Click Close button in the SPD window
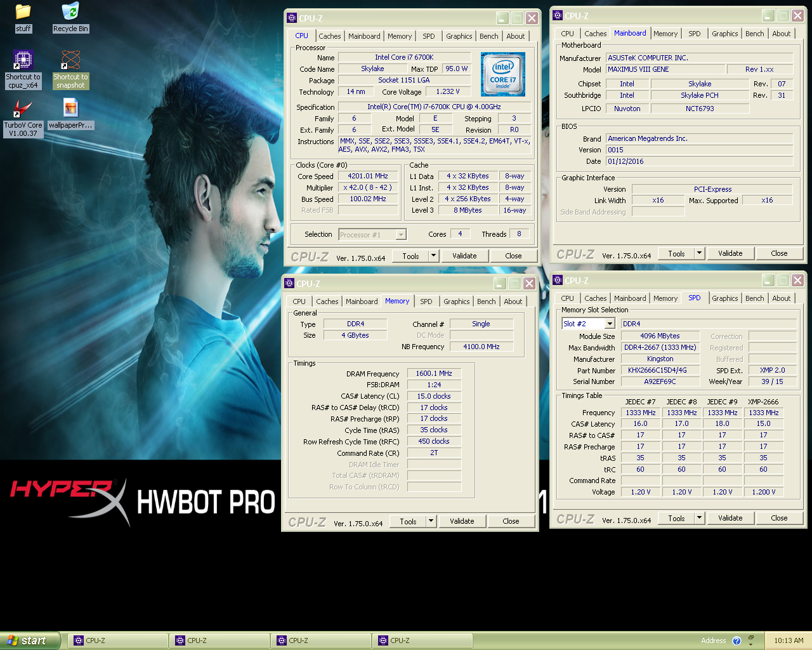This screenshot has width=812, height=650. click(x=779, y=518)
